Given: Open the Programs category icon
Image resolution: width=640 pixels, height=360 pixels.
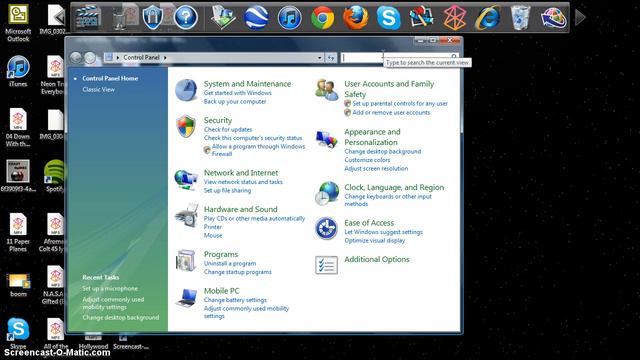Looking at the screenshot, I should (x=186, y=260).
